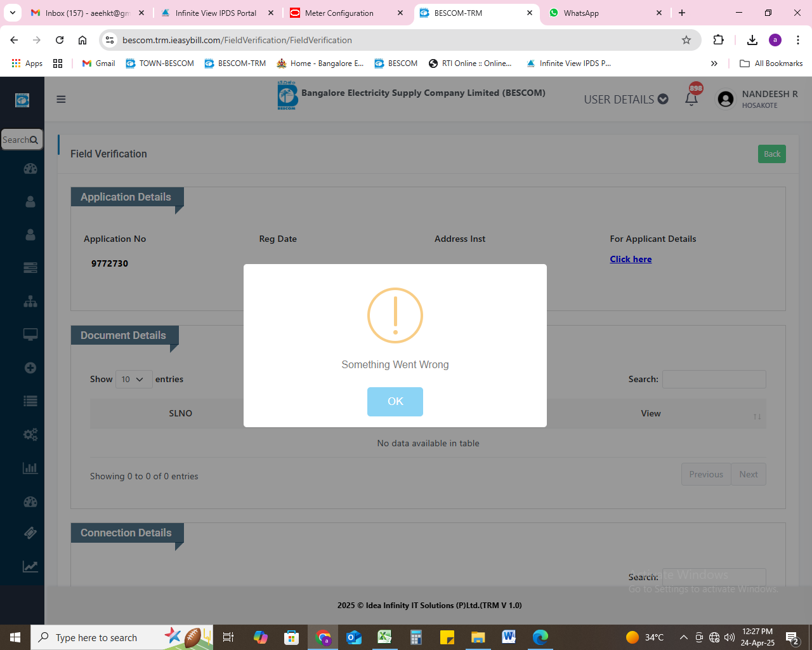This screenshot has width=812, height=650.
Task: Open Excel from the taskbar
Action: (384, 637)
